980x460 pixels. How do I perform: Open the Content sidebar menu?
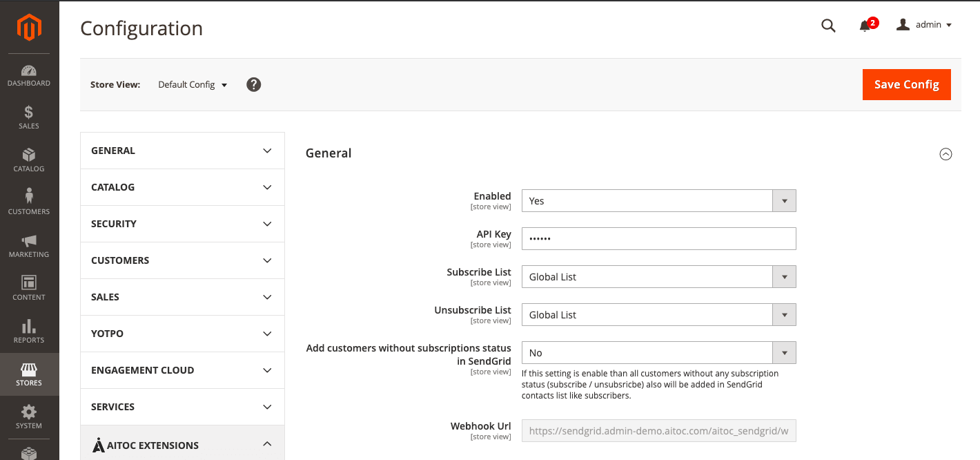point(29,289)
